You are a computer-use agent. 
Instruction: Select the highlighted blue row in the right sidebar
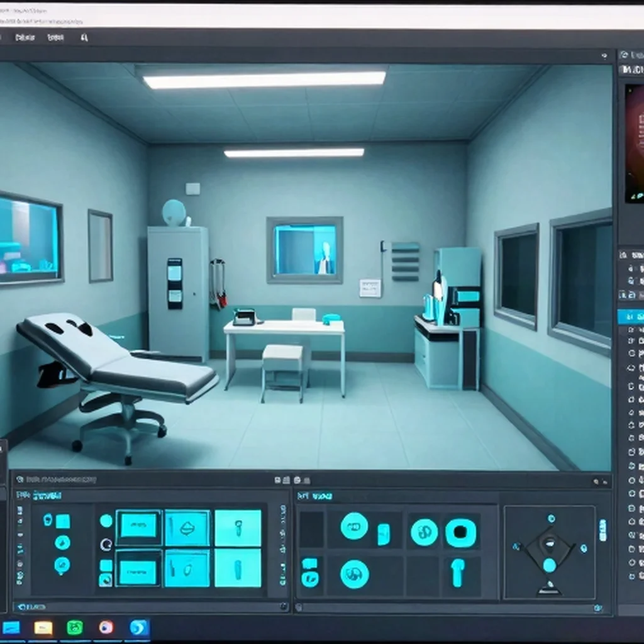[x=630, y=317]
